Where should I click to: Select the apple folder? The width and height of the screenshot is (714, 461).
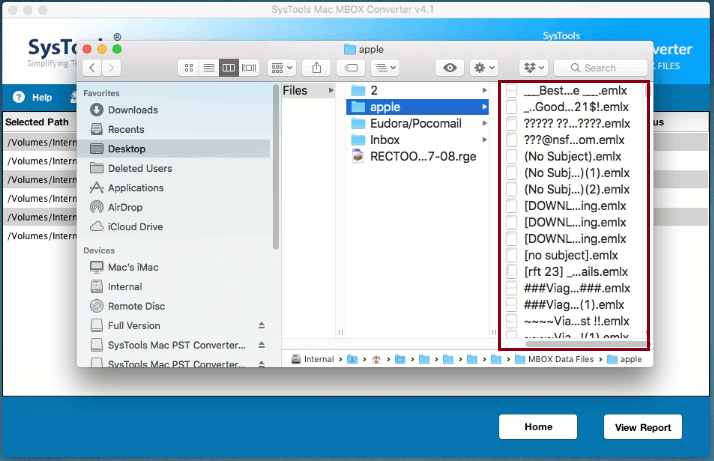click(x=417, y=107)
